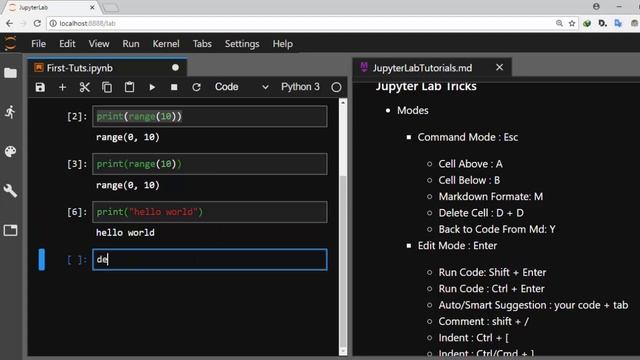Open the File menu

pyautogui.click(x=38, y=44)
